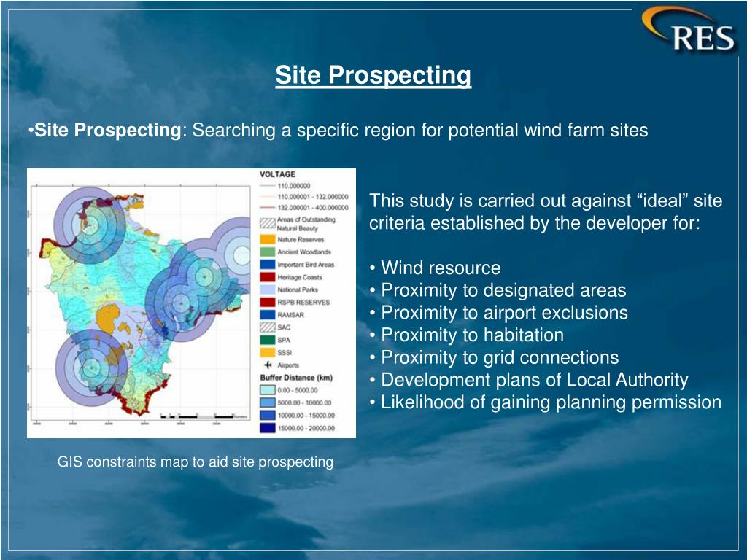The height and width of the screenshot is (560, 747).
Task: Click the Nature Reserves orange swatch
Action: point(268,239)
